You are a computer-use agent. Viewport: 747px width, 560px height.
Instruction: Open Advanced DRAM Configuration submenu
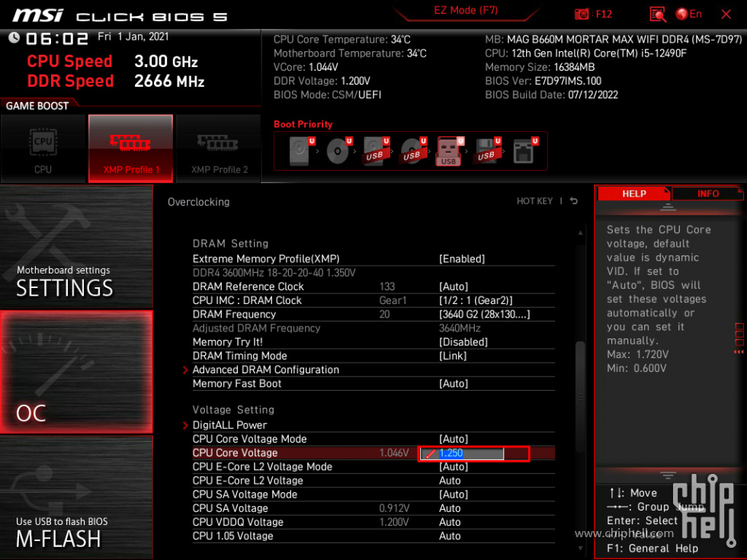265,370
